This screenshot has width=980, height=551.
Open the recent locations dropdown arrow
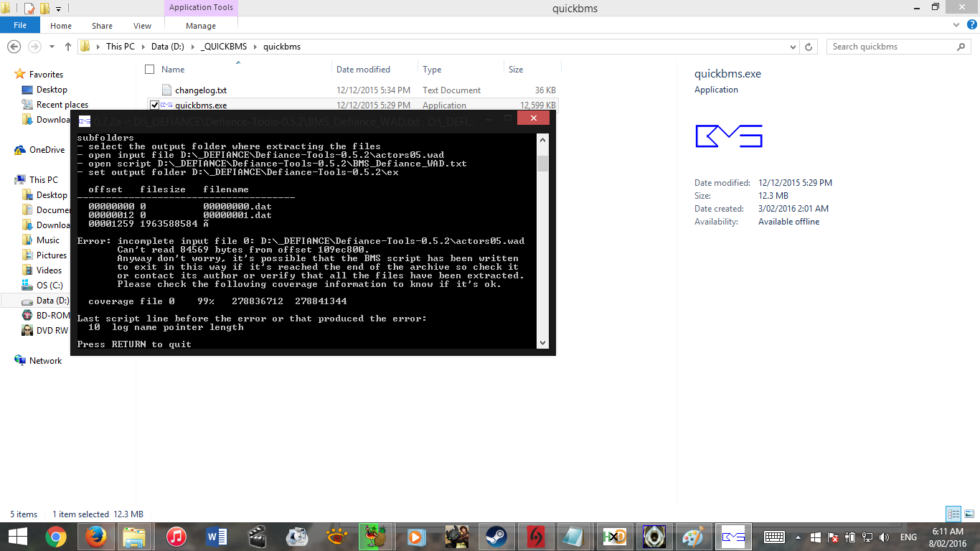click(x=52, y=47)
